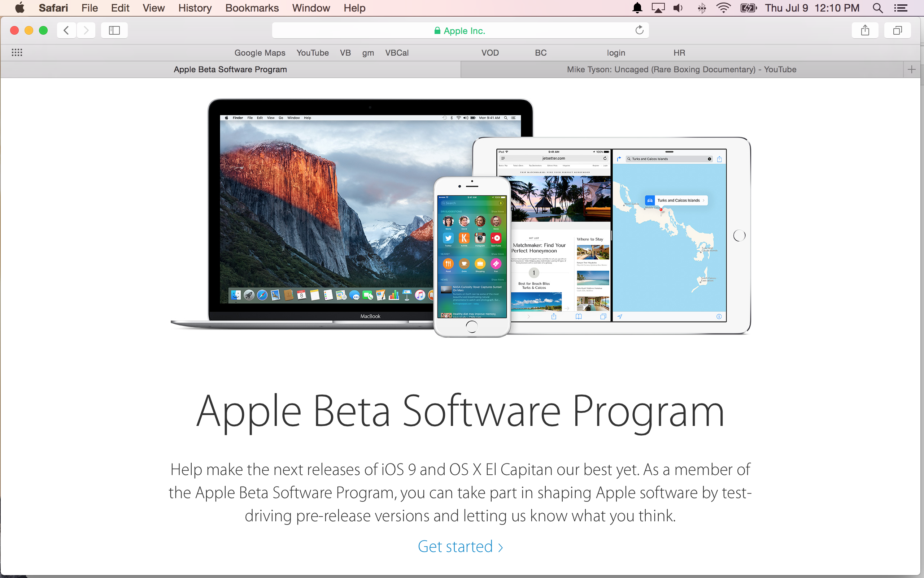Open the BC bookmark

pyautogui.click(x=541, y=53)
